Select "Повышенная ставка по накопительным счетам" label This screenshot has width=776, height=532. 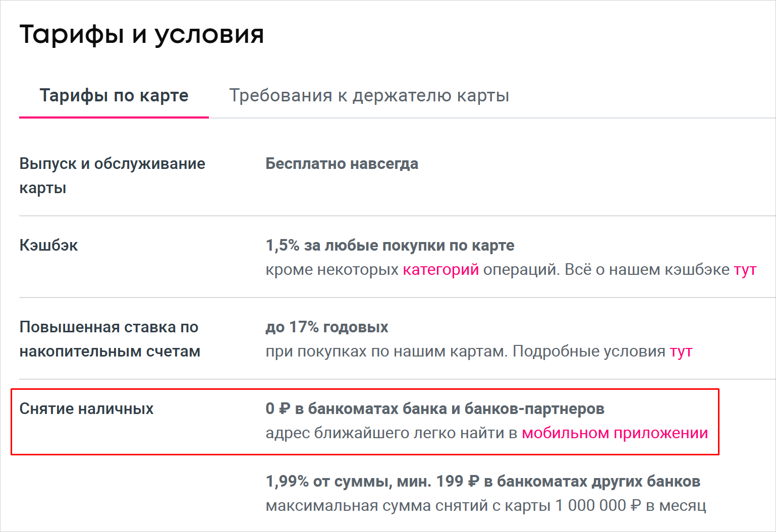[x=109, y=339]
